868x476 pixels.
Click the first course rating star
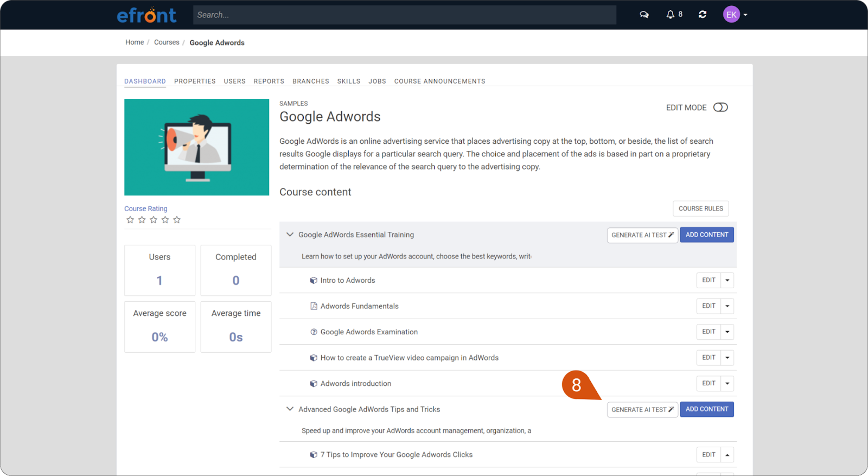click(130, 220)
